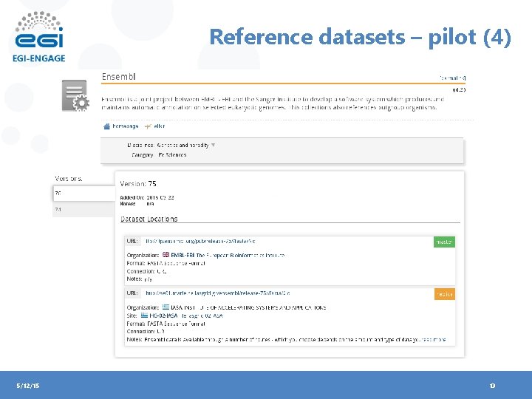Click the Greek flag beside IASA organization
The height and width of the screenshot is (399, 532).
coord(166,307)
